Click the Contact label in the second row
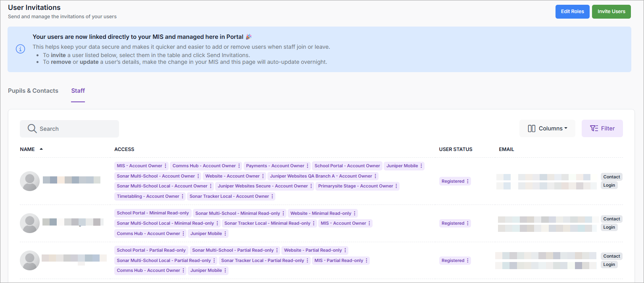Image resolution: width=644 pixels, height=283 pixels. [x=611, y=219]
